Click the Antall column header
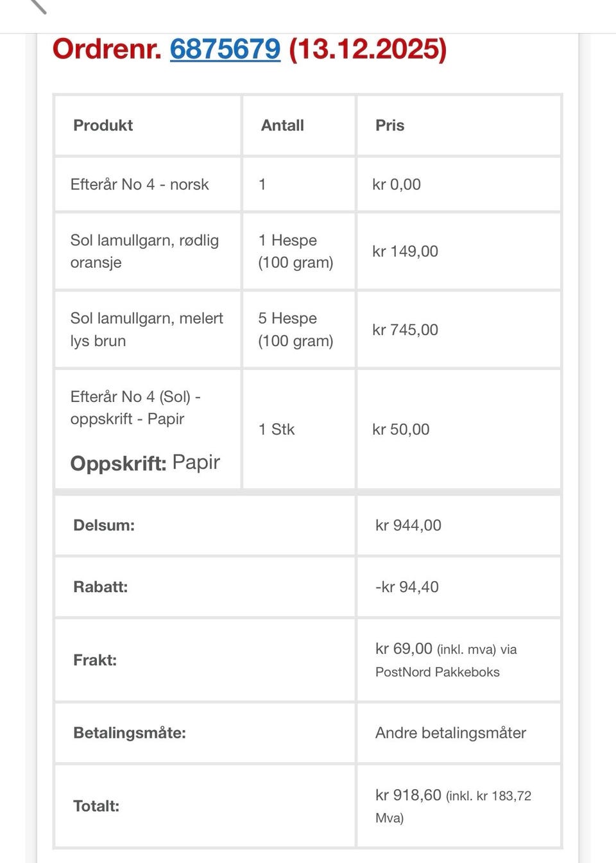The width and height of the screenshot is (616, 863). tap(282, 125)
